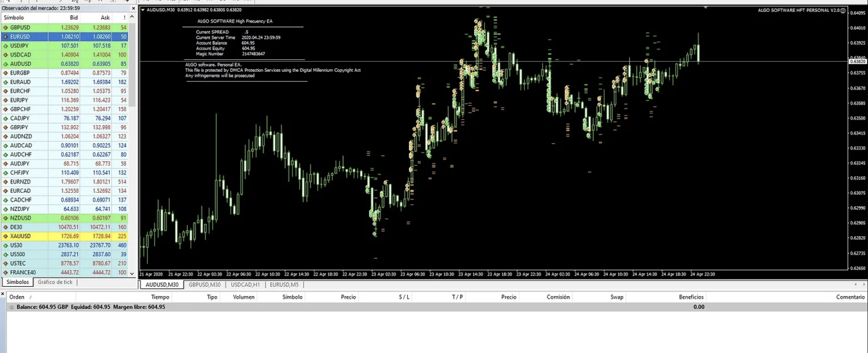
Task: Select the GBPUSD,M30 chart tab
Action: (x=205, y=285)
